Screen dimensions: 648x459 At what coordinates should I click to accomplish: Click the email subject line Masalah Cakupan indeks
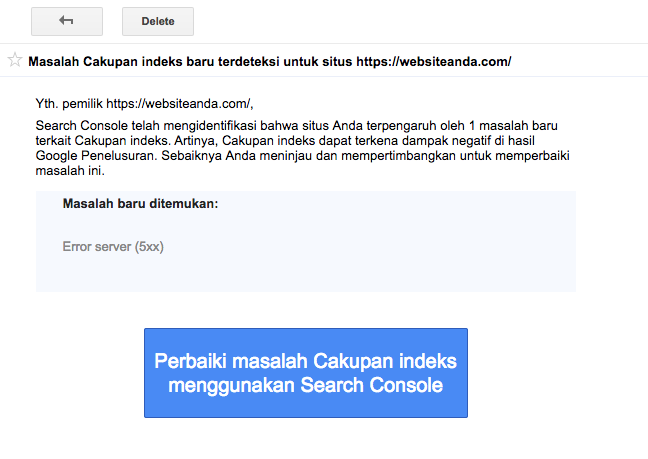(269, 62)
